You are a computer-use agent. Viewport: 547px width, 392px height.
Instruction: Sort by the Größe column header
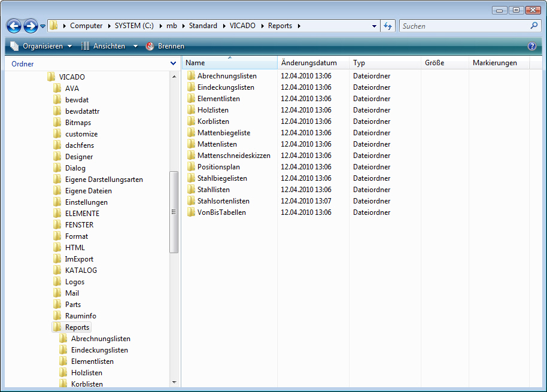coord(445,63)
